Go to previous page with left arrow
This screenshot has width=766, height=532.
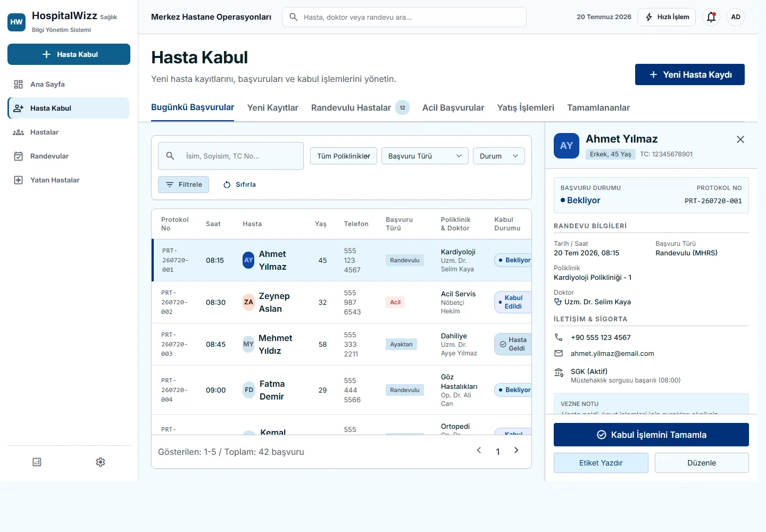click(x=479, y=451)
